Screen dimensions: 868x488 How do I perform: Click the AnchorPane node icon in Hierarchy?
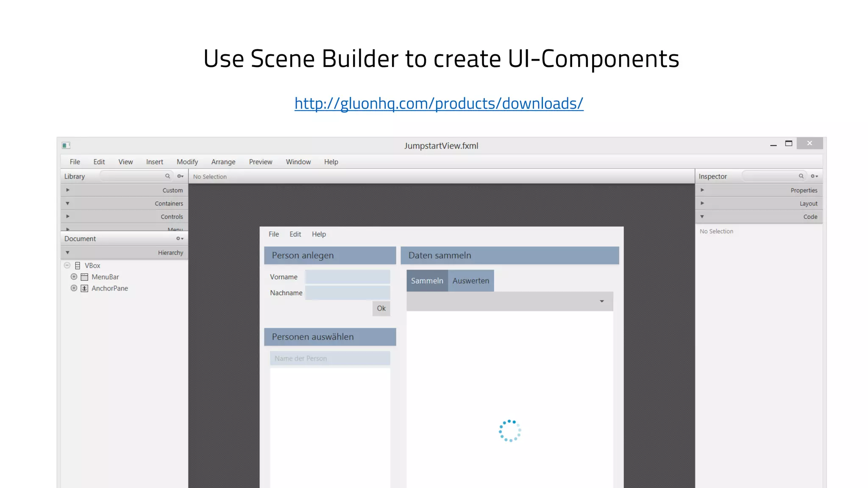click(84, 288)
